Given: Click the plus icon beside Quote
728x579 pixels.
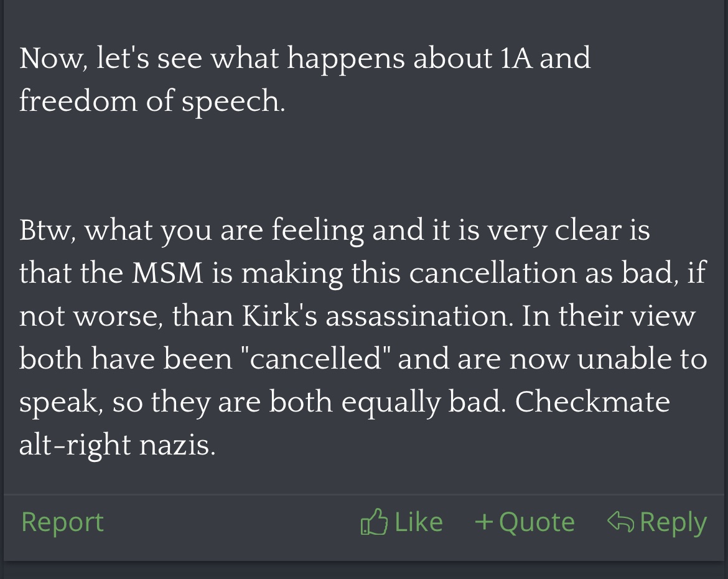Looking at the screenshot, I should 483,522.
